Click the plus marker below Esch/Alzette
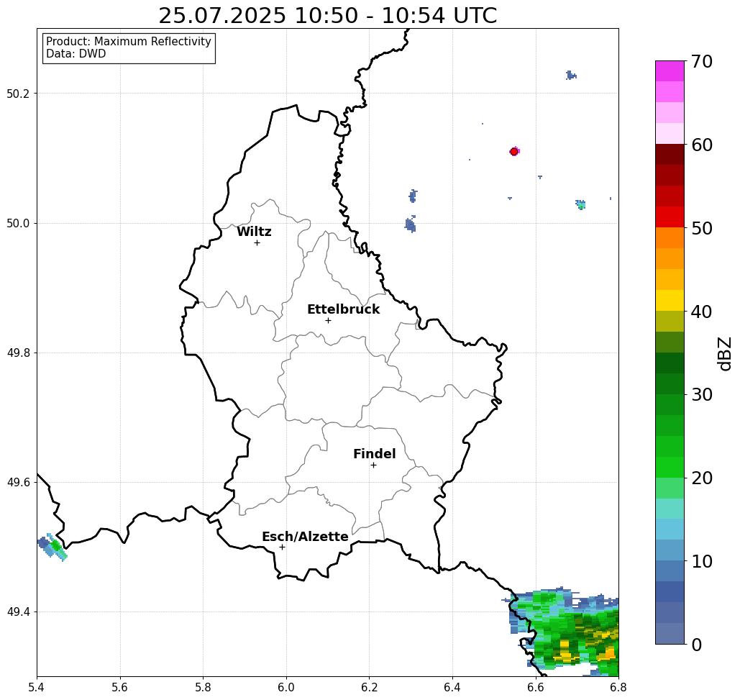 coord(282,547)
